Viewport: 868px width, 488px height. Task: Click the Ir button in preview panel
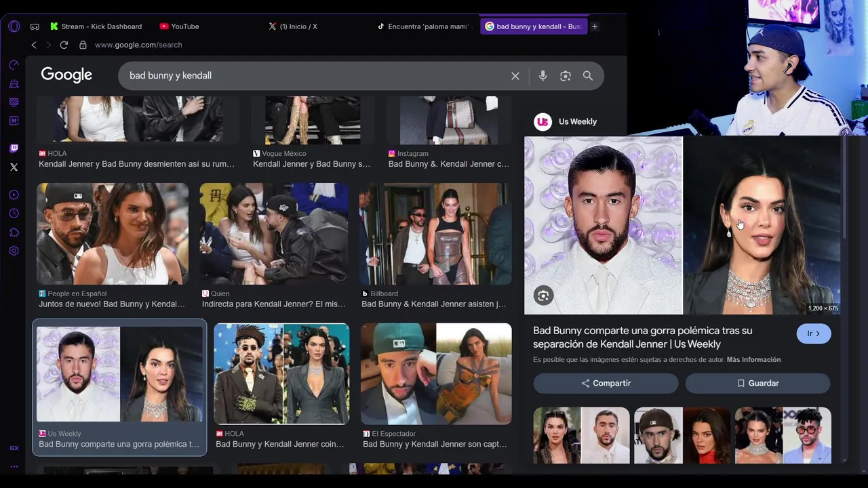[x=814, y=333]
